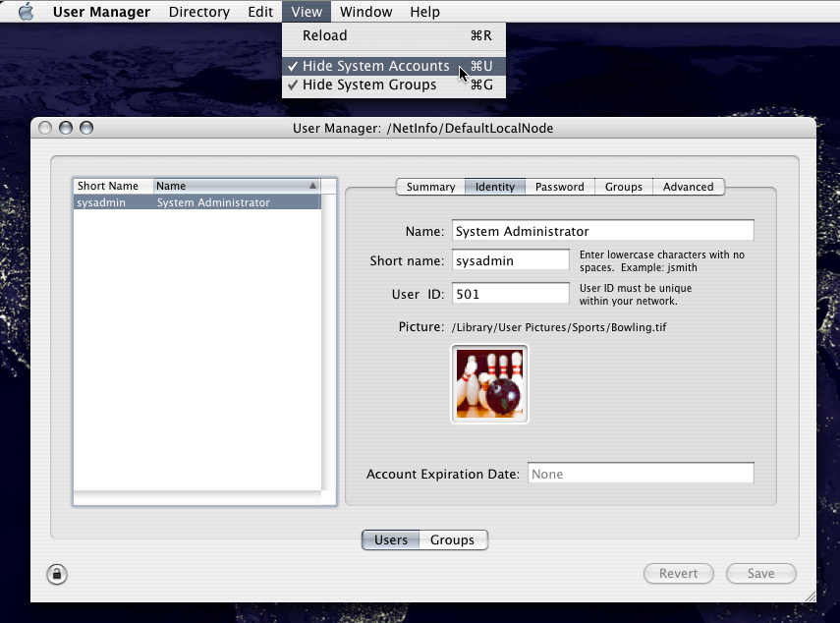The image size is (840, 623).
Task: Choose Reload from the View menu
Action: coord(394,35)
